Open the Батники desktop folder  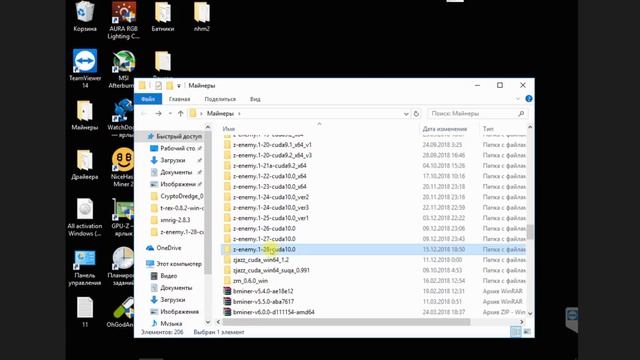pos(162,16)
